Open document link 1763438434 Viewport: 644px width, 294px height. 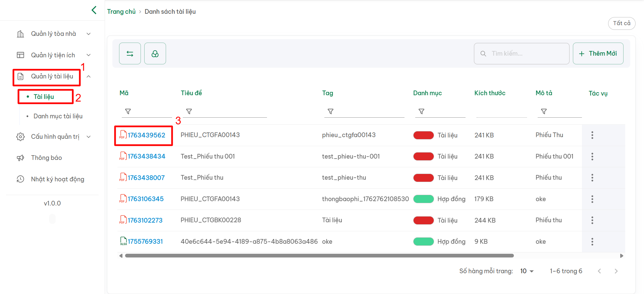146,157
